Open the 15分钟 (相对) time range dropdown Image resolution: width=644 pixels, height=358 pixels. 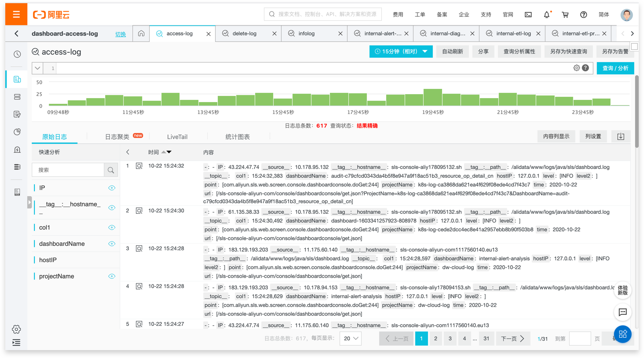click(x=401, y=51)
